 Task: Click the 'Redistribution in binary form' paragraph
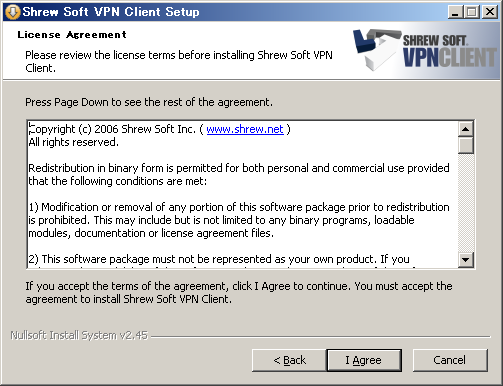[239, 175]
